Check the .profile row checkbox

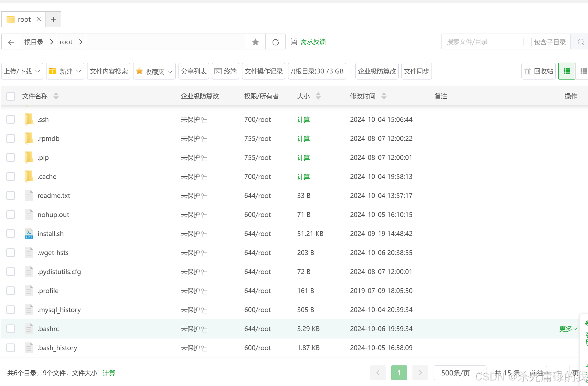click(x=11, y=291)
